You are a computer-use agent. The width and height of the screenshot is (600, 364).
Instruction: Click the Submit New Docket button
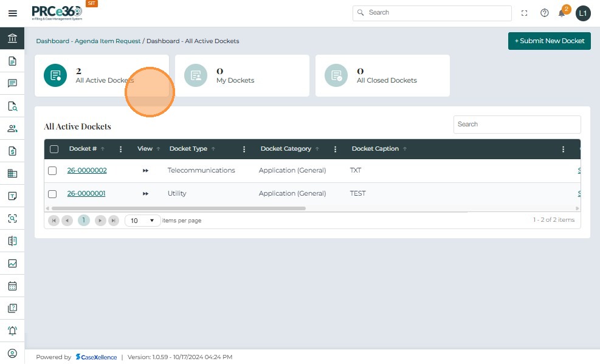(x=549, y=41)
